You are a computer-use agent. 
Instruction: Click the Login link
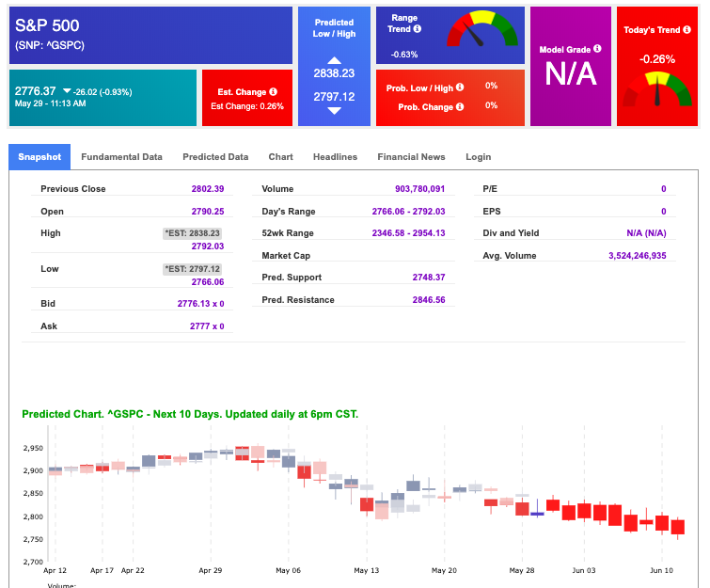tap(478, 157)
